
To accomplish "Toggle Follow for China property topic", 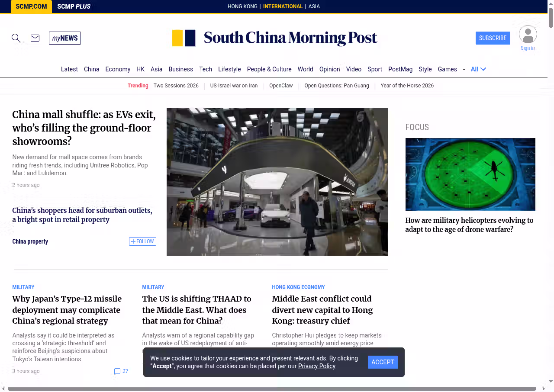I will 142,241.
